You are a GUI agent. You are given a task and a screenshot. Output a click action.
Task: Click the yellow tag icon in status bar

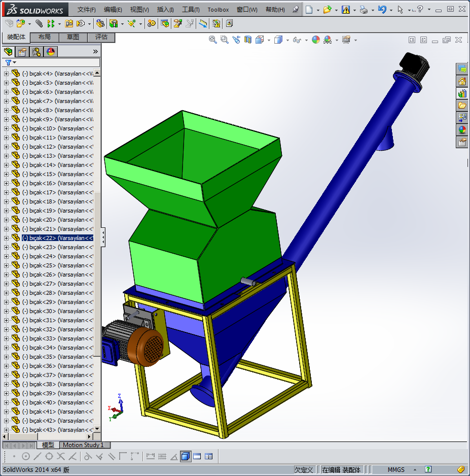461,469
